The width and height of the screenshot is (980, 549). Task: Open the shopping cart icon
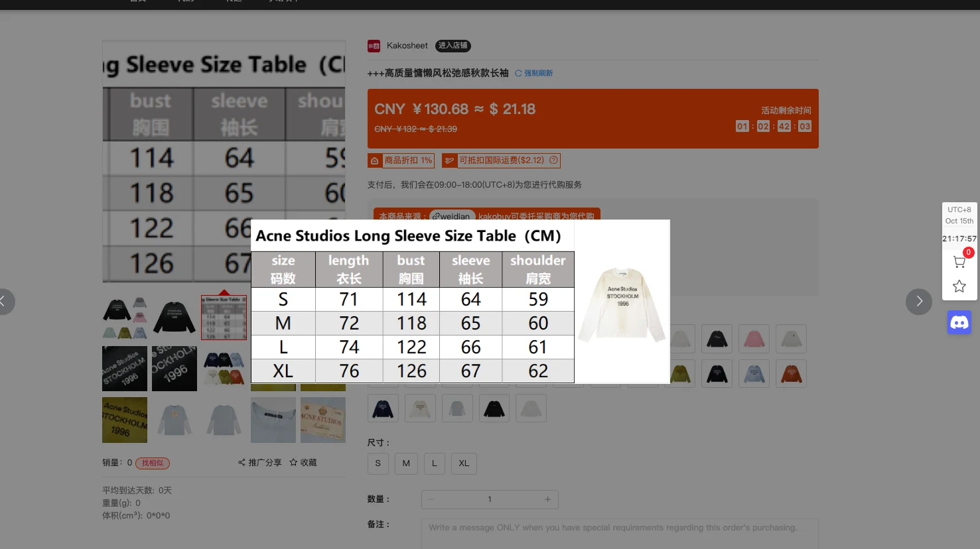tap(959, 262)
